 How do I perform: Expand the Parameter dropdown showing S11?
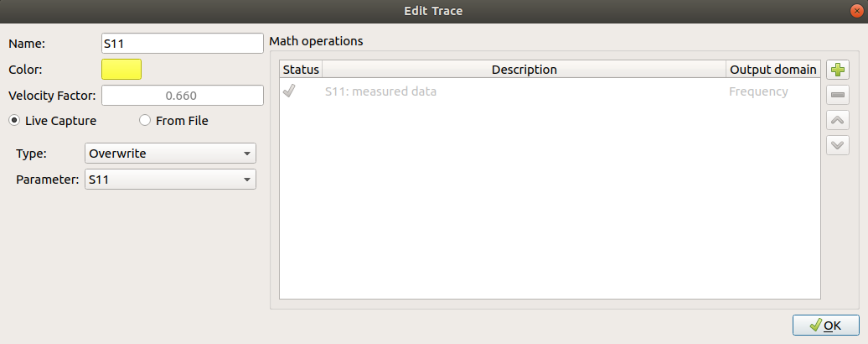(171, 179)
